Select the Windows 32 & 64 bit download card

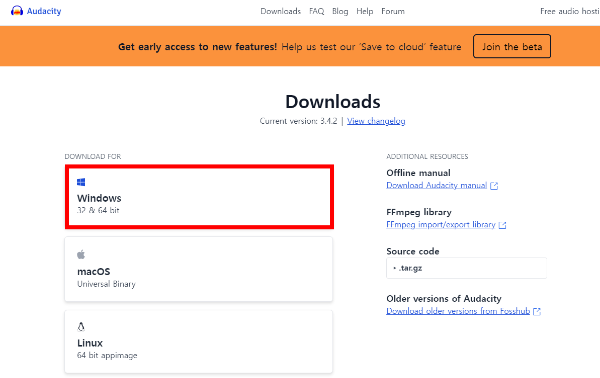(x=199, y=197)
